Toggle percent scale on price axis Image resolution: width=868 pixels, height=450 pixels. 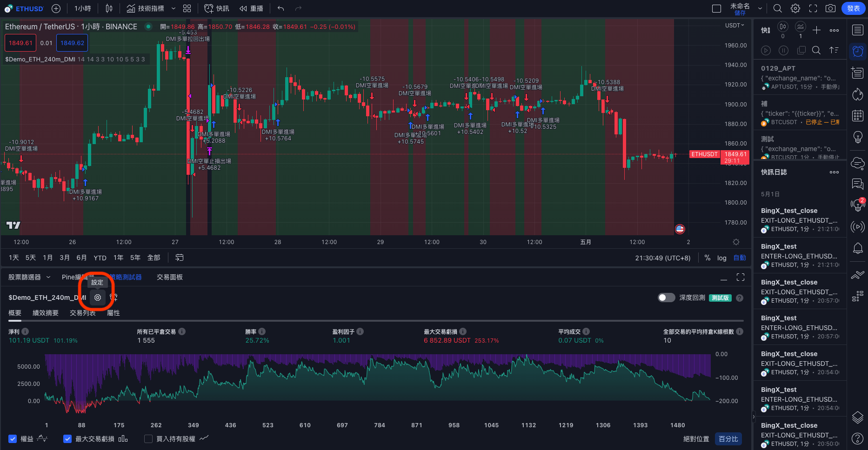tap(707, 258)
